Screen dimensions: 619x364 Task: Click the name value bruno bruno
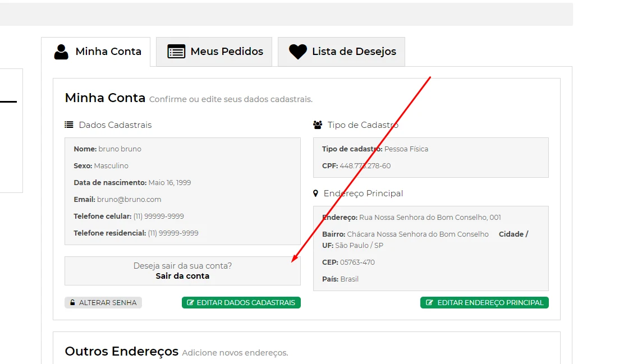point(120,149)
